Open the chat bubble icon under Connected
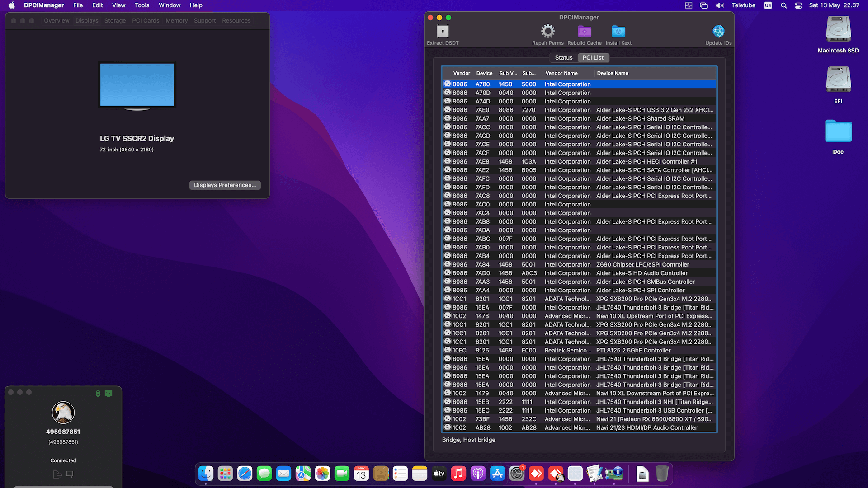This screenshot has height=488, width=868. pos(70,474)
